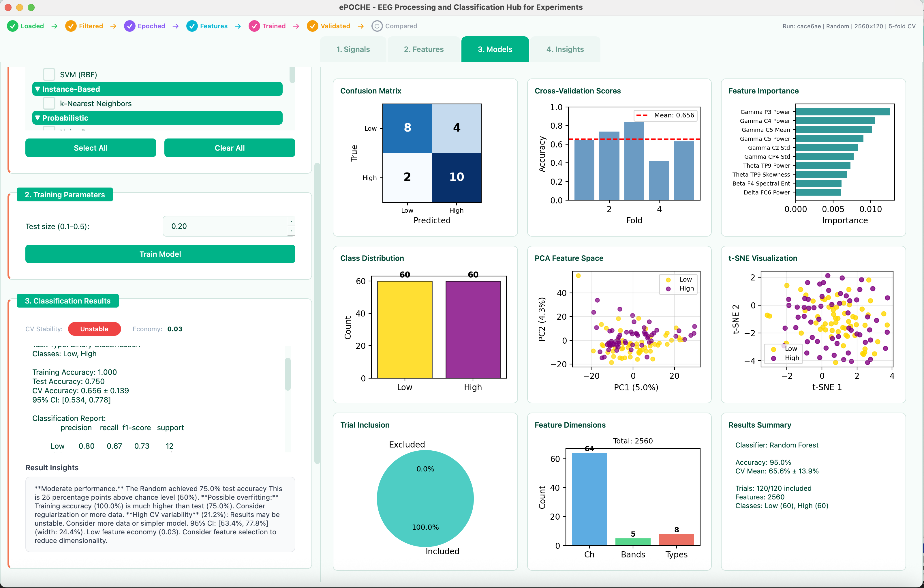Screen dimensions: 924x588
Task: Click the Filtered pipeline stage icon
Action: point(71,26)
